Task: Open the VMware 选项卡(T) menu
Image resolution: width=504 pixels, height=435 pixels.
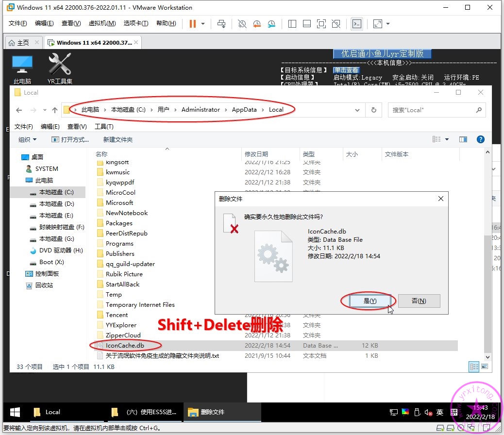Action: pyautogui.click(x=136, y=23)
